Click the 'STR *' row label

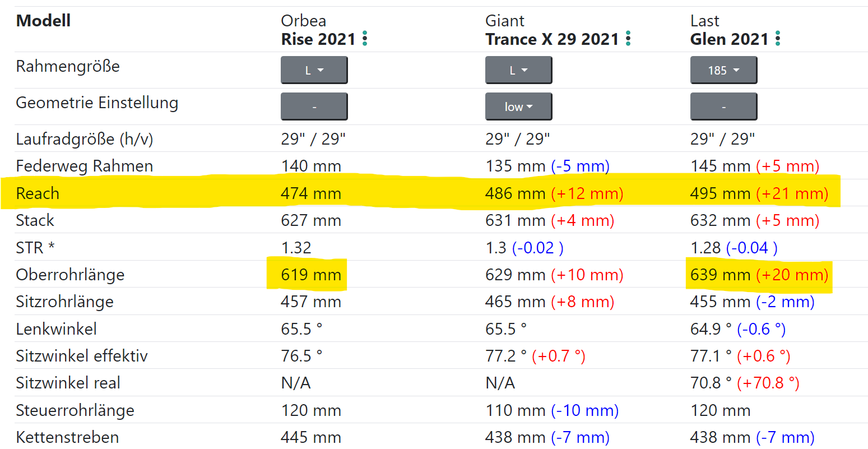point(35,248)
